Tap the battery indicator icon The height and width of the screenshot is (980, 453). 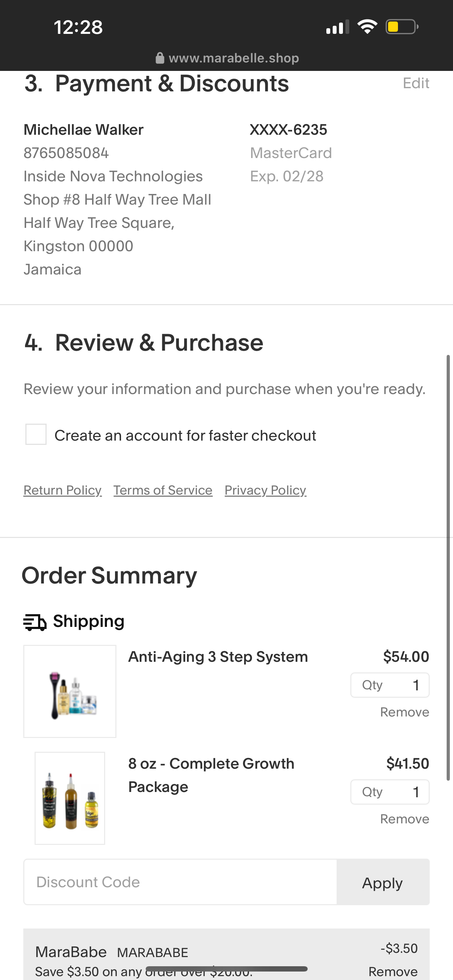coord(402,27)
